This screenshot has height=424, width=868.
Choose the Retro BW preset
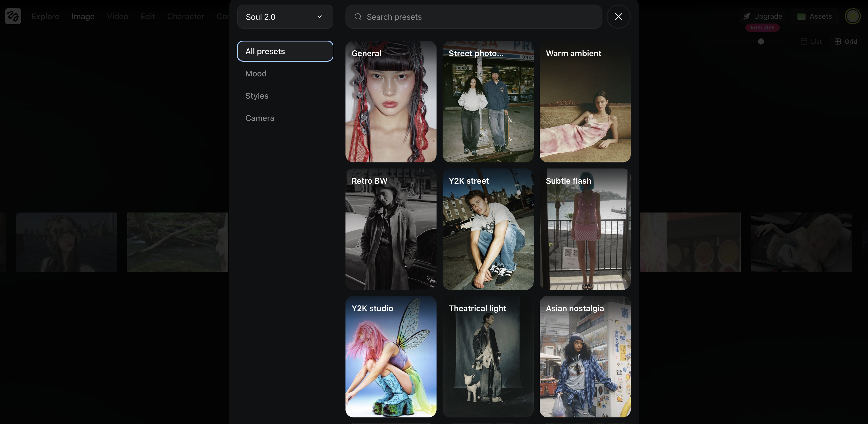pos(390,229)
